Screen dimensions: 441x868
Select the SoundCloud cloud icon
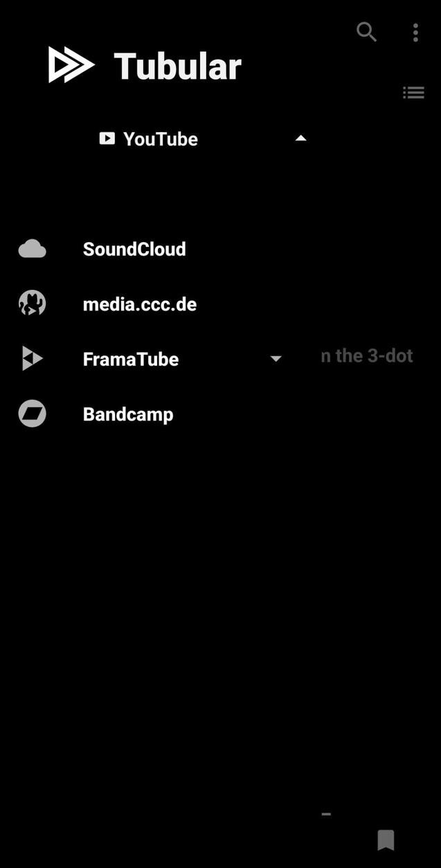[32, 248]
